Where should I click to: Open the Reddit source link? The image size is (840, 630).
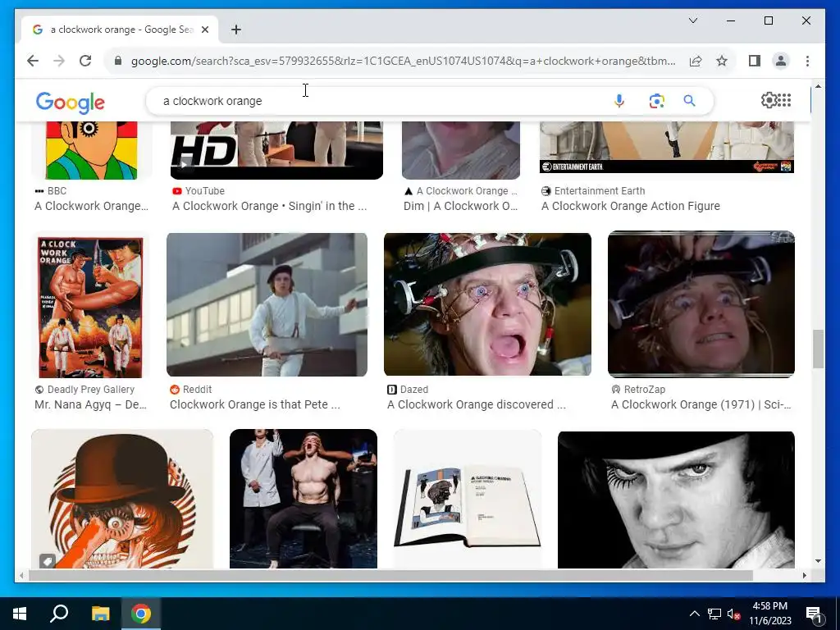[x=190, y=390]
